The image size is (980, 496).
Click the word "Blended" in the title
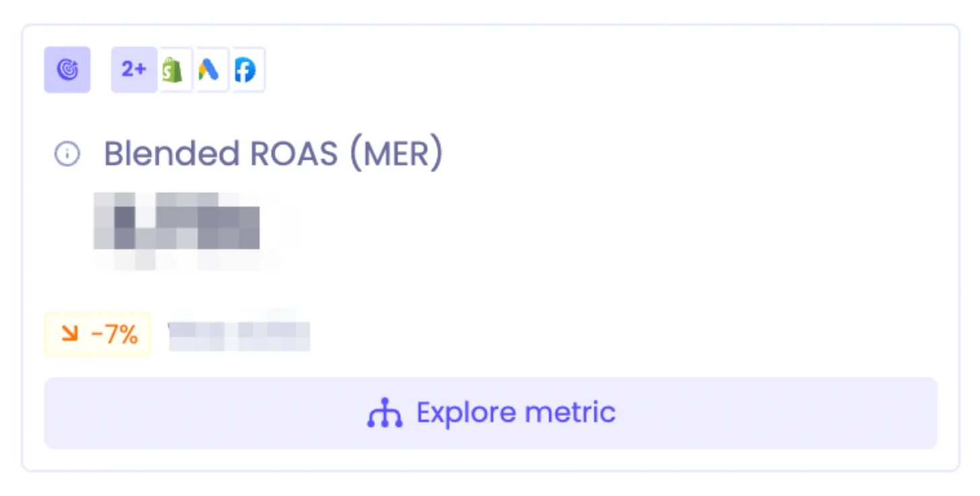pos(172,154)
